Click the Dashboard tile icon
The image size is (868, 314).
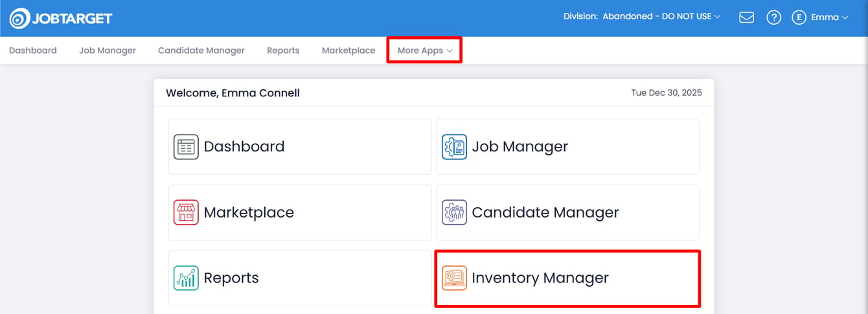pyautogui.click(x=186, y=147)
